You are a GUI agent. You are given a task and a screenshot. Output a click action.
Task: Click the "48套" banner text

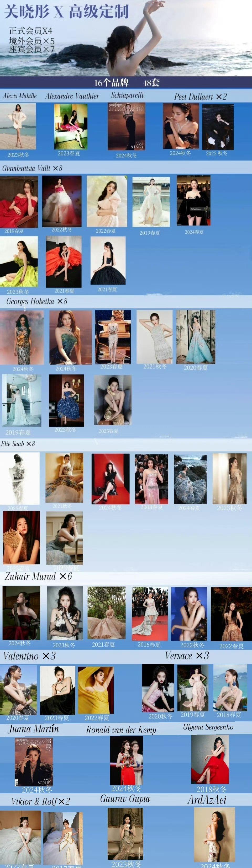click(x=151, y=83)
